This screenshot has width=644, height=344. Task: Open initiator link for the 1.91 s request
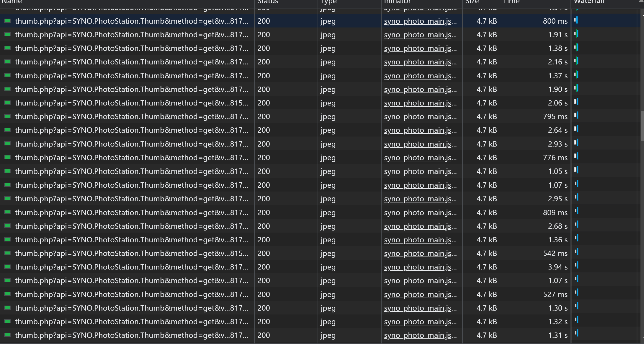click(420, 35)
